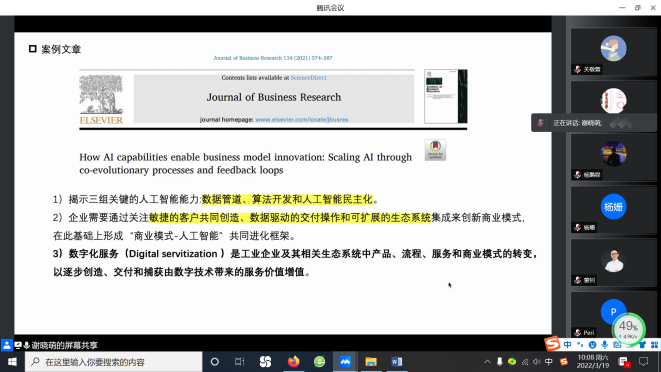Click the www.elsevier.com/locate/jbusres homepage link

point(302,120)
